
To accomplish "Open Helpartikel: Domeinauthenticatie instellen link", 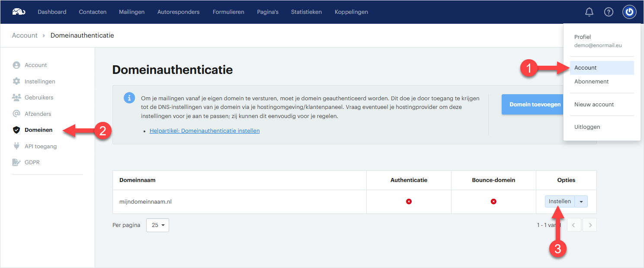I will click(205, 131).
